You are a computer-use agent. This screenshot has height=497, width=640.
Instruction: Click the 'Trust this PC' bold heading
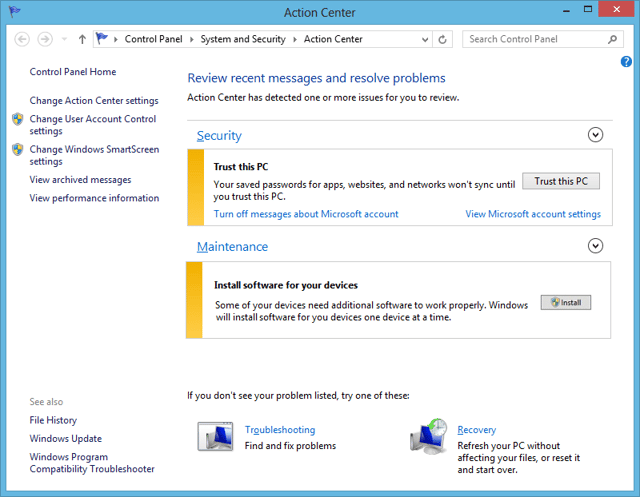[x=241, y=166]
